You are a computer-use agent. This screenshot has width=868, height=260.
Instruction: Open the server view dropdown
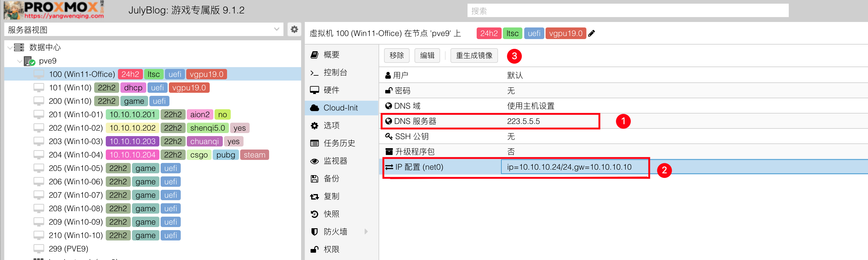pyautogui.click(x=276, y=30)
